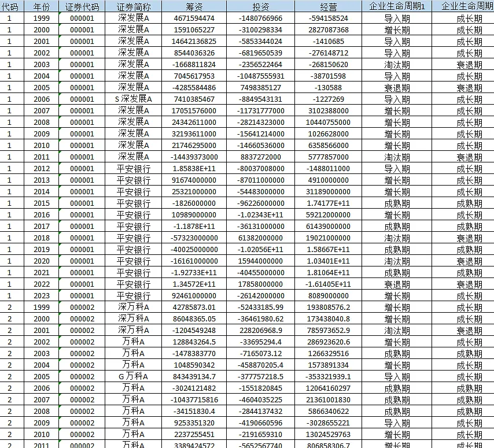The width and height of the screenshot is (494, 448).
Task: Click cell with value 785973652.9
Action: [329, 330]
